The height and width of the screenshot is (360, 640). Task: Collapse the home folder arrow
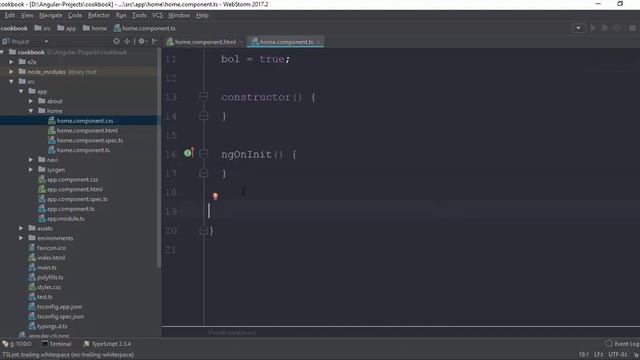[x=31, y=111]
